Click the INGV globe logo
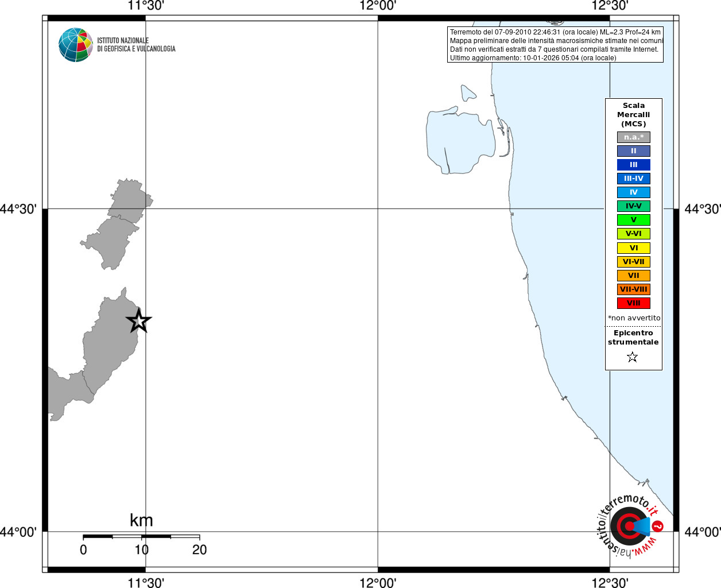The width and height of the screenshot is (721, 588). tap(76, 45)
